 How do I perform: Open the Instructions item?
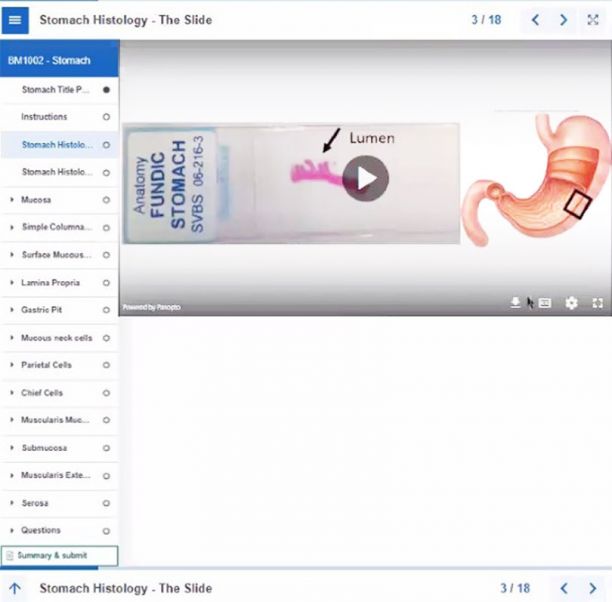(x=60, y=117)
